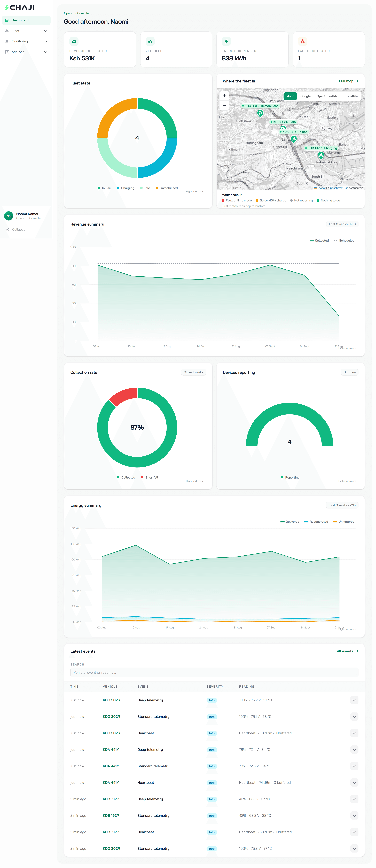This screenshot has height=868, width=376.
Task: Open the Full map link
Action: 349,81
